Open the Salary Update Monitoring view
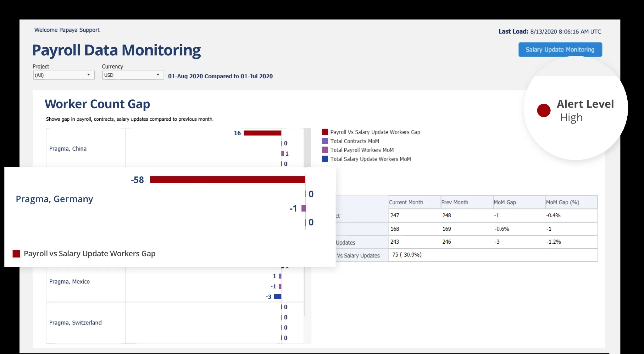The width and height of the screenshot is (644, 354). [x=560, y=50]
